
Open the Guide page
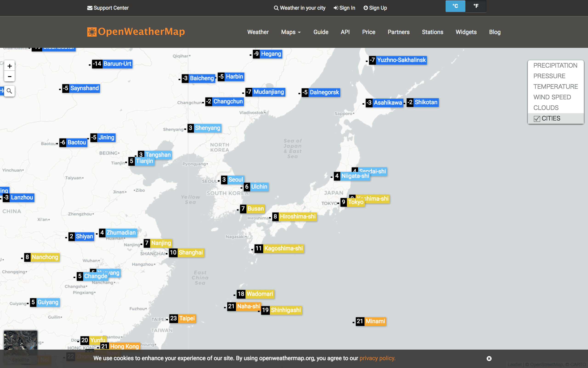[x=321, y=32]
